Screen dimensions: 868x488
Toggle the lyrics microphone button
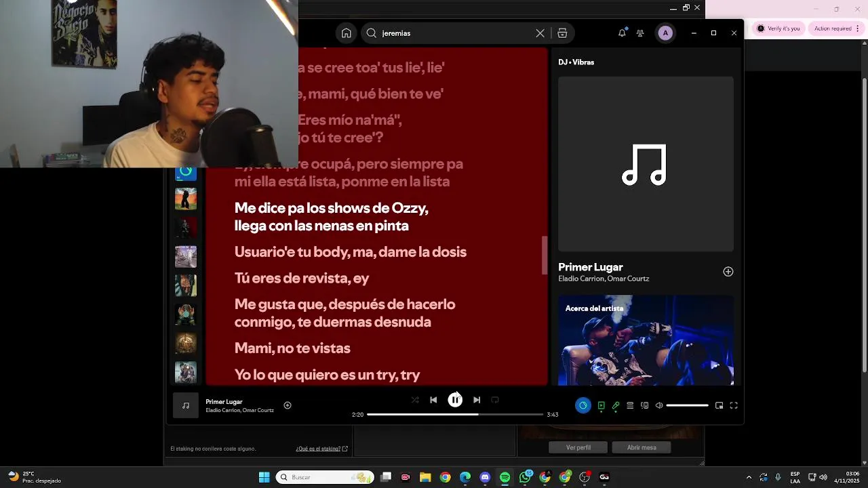point(616,405)
